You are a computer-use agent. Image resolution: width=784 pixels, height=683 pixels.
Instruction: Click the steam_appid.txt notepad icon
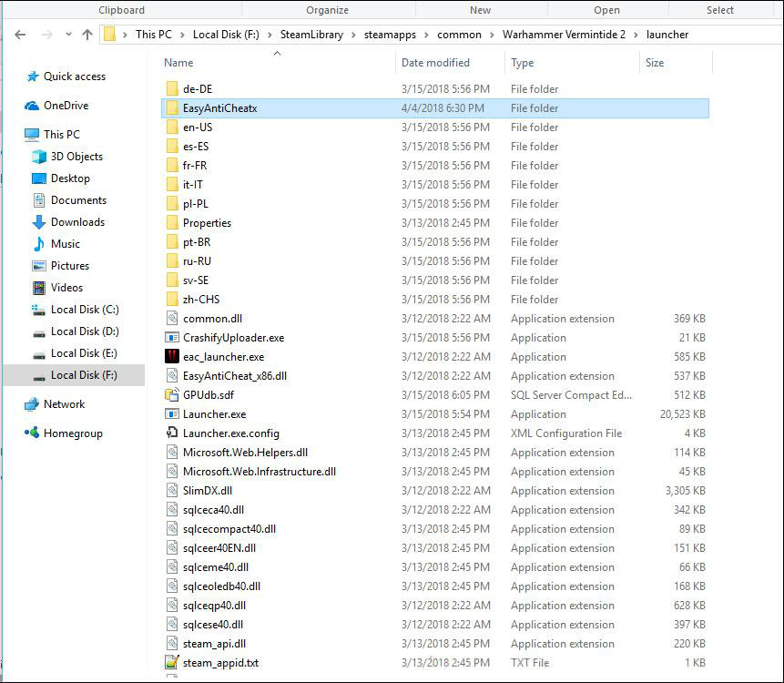click(x=172, y=662)
